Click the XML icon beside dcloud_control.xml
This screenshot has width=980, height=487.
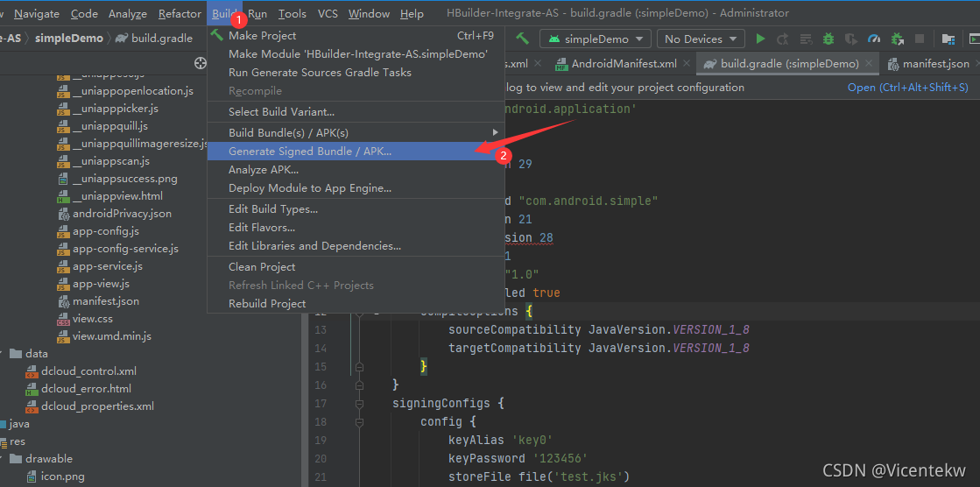coord(32,371)
